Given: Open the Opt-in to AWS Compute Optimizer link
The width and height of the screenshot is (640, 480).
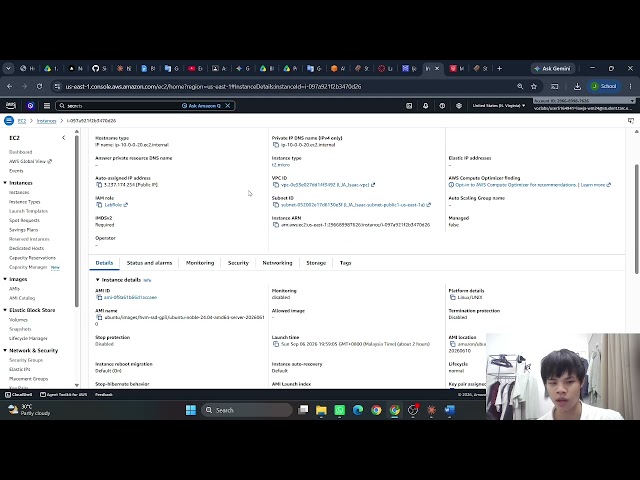Looking at the screenshot, I should coord(516,185).
